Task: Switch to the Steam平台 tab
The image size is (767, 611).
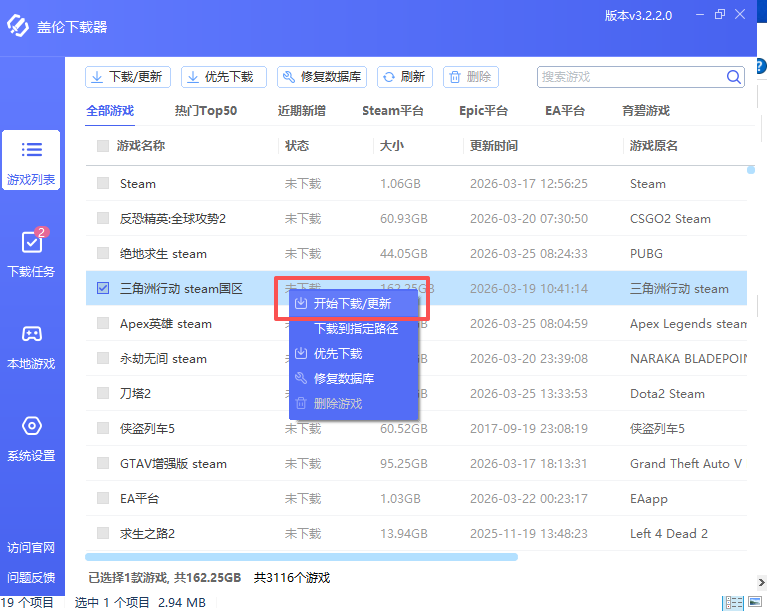Action: (x=393, y=111)
